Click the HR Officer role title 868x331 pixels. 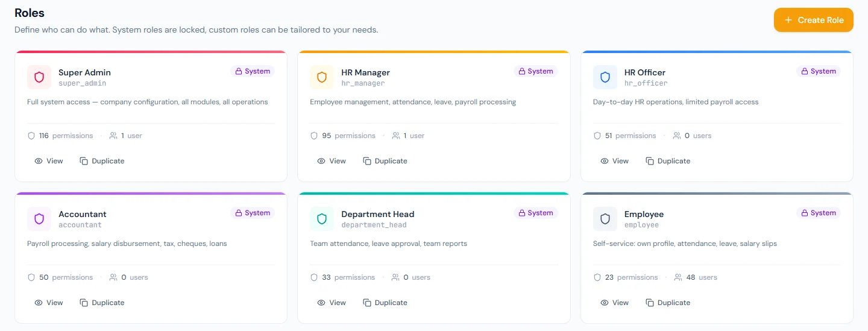645,72
